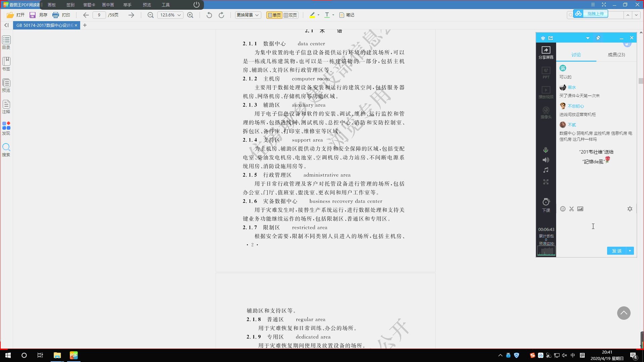Collapse the left sidebar arrow

coord(6,25)
